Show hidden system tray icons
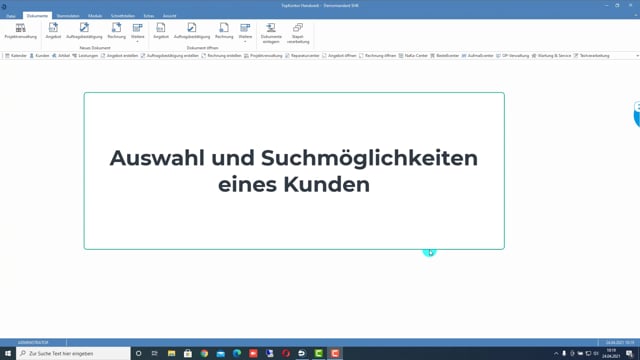The height and width of the screenshot is (360, 640). (556, 353)
